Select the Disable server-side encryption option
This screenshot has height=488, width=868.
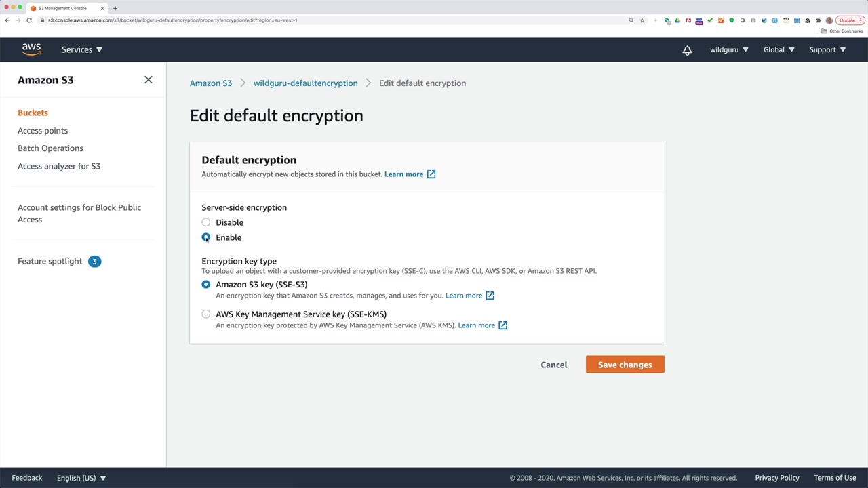206,222
